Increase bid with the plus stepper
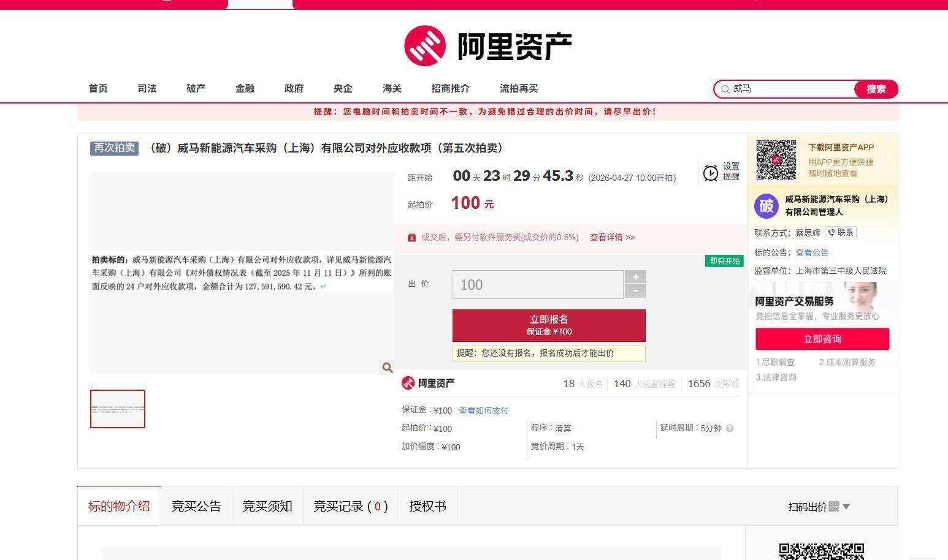948x560 pixels. 635,277
